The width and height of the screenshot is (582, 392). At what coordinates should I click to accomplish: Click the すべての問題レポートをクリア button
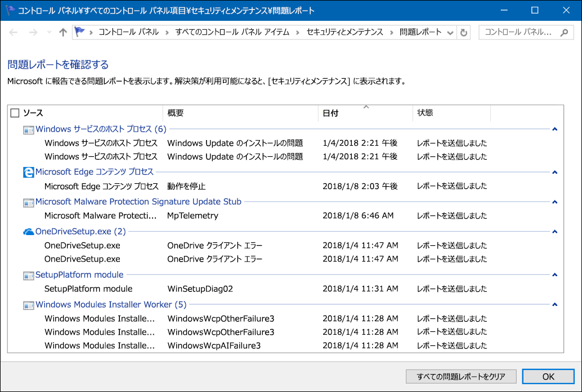[x=461, y=377]
